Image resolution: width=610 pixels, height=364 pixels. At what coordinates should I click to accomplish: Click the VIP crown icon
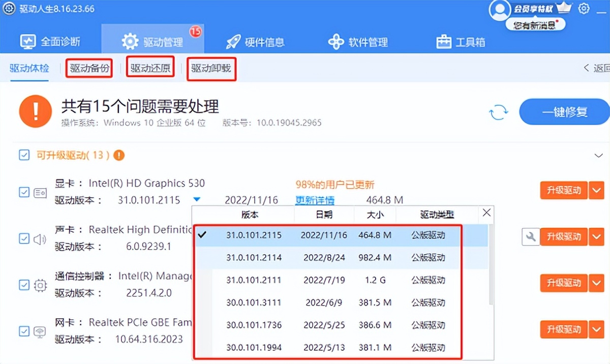point(564,8)
